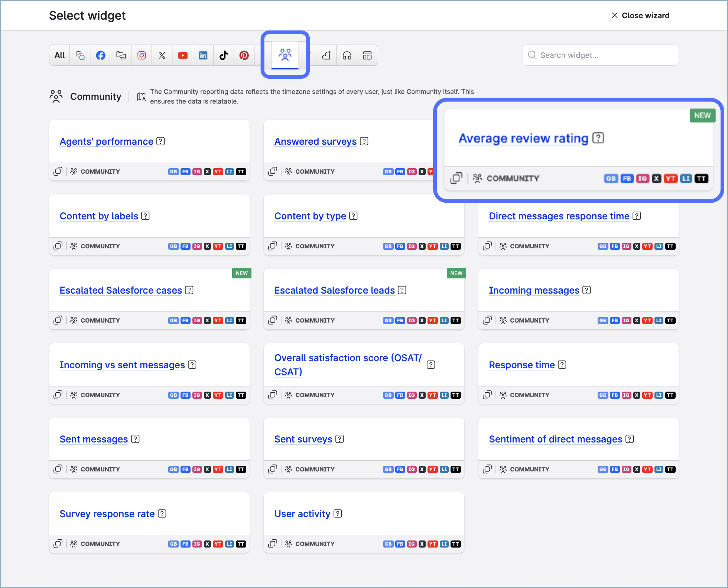The height and width of the screenshot is (588, 728).
Task: Filter widgets by Instagram platform
Action: [x=142, y=55]
